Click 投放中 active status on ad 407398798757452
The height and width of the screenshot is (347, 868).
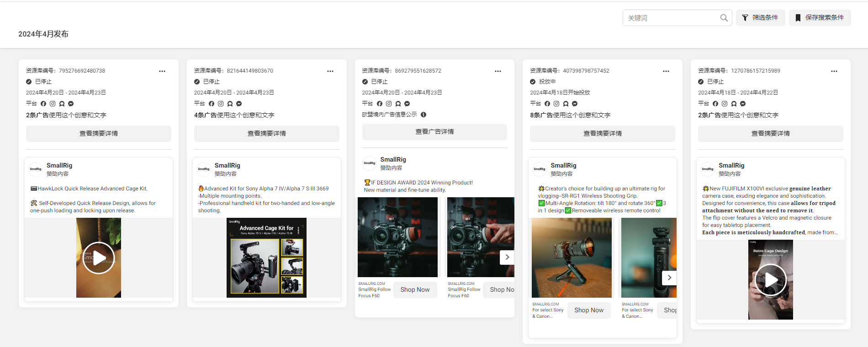pos(547,82)
